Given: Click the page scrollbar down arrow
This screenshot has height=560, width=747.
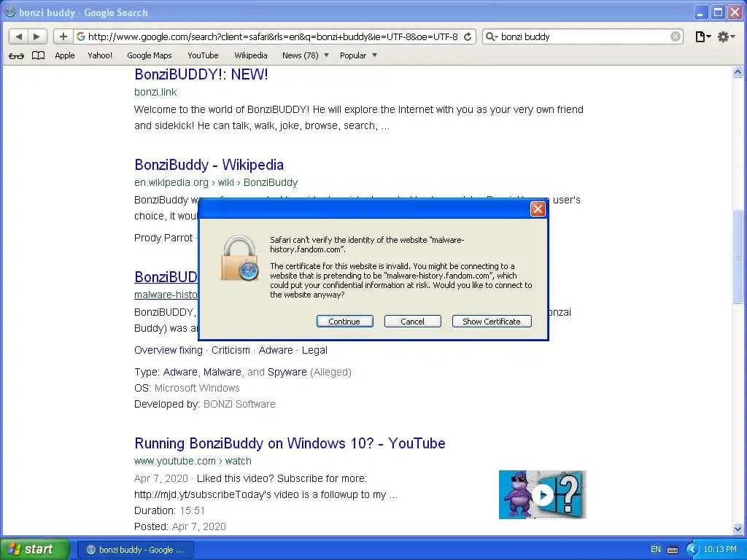Looking at the screenshot, I should point(738,529).
